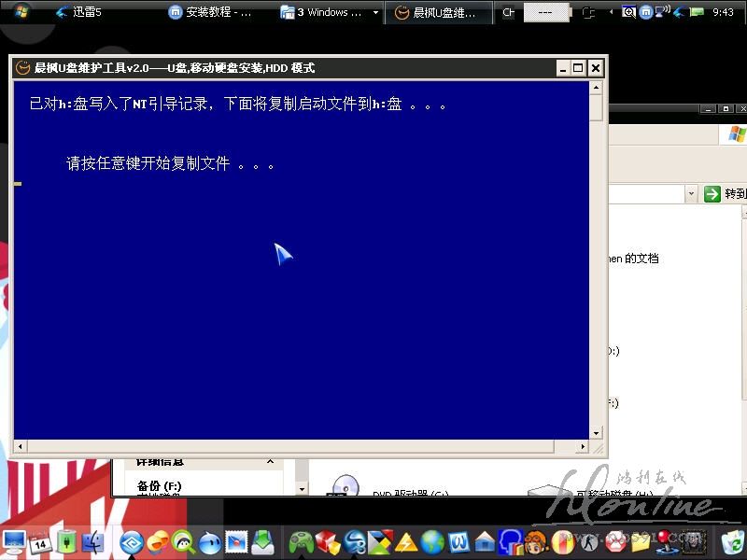Open the Maxthon tray icon
Viewport: 747px width, 560px height.
(x=645, y=12)
